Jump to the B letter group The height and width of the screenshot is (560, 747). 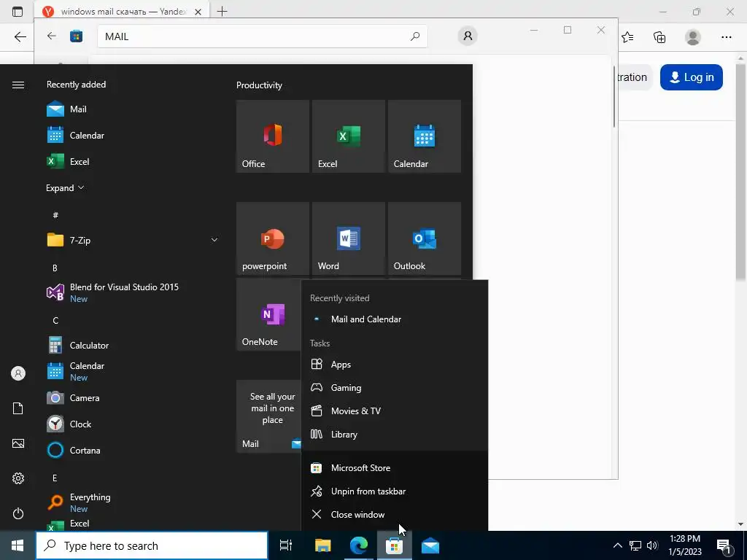pos(55,268)
